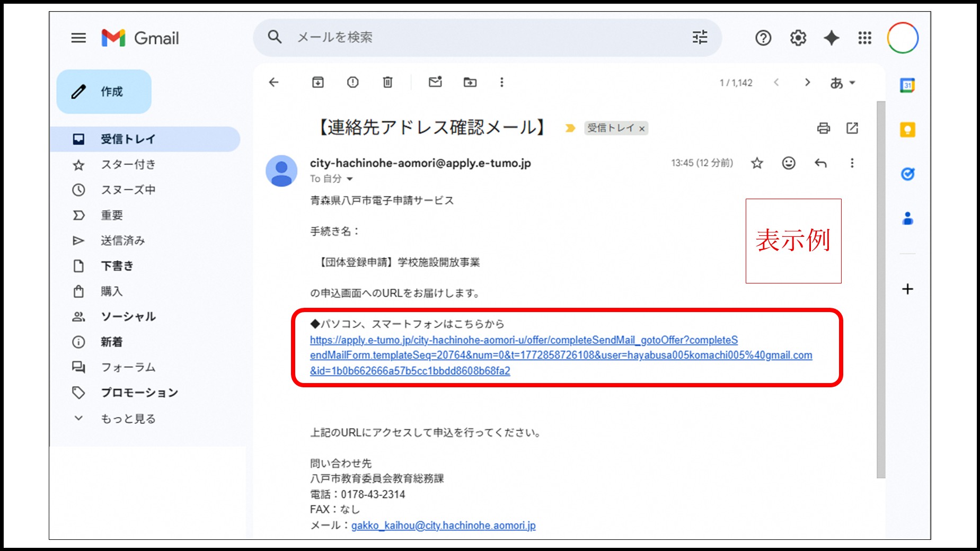Screen dimensions: 980x551
Task: Remove the 受信トレイ label tag
Action: [x=642, y=128]
